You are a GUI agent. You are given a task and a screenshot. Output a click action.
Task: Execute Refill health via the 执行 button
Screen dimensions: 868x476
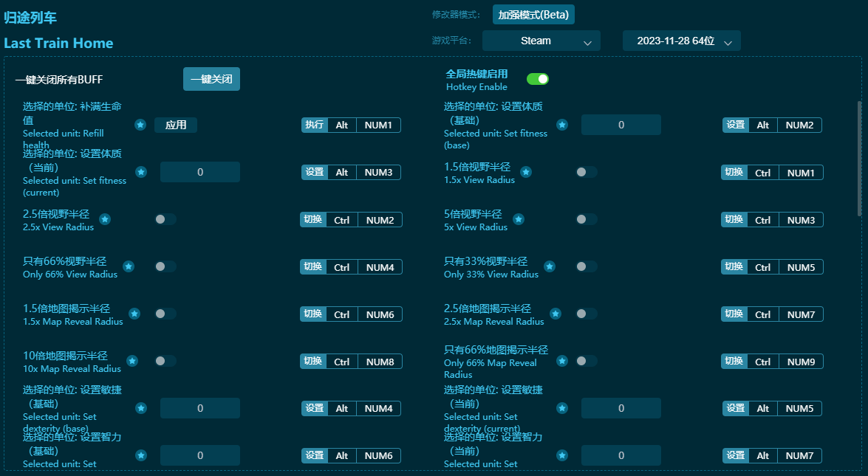coord(313,125)
